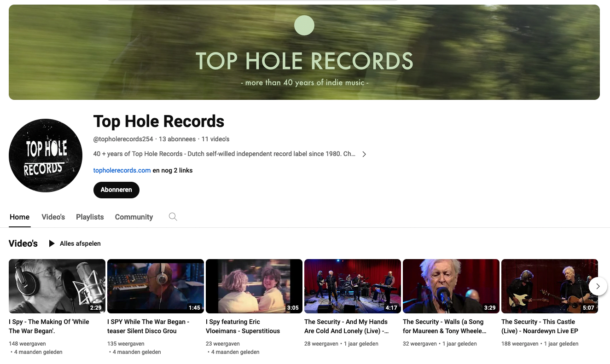Click the 4:17 duration badge
The image size is (610, 364).
tap(391, 308)
